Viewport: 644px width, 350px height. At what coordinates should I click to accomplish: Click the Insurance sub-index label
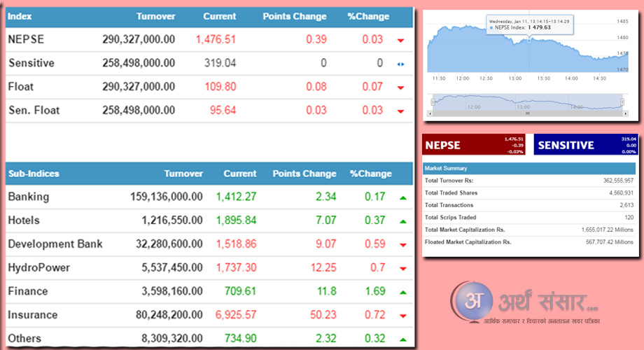click(32, 315)
